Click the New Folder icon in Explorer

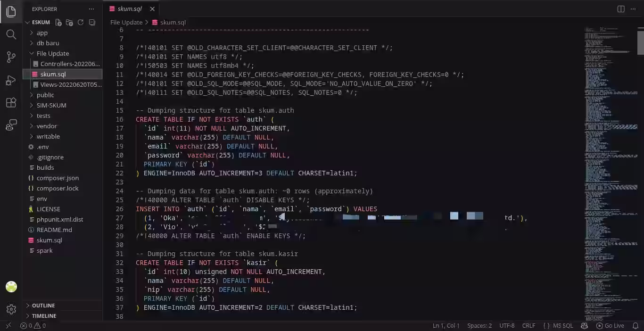[69, 22]
